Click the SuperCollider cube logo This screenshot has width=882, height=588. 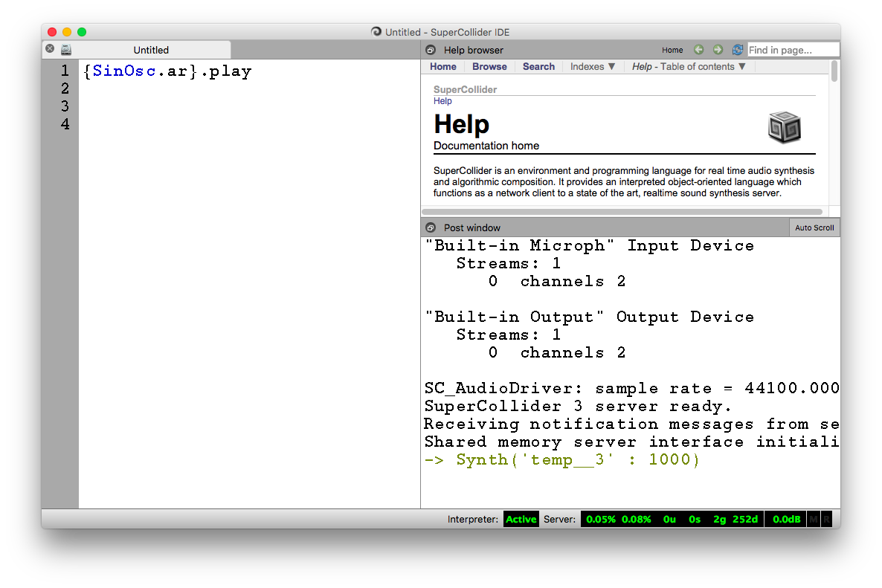coord(785,127)
